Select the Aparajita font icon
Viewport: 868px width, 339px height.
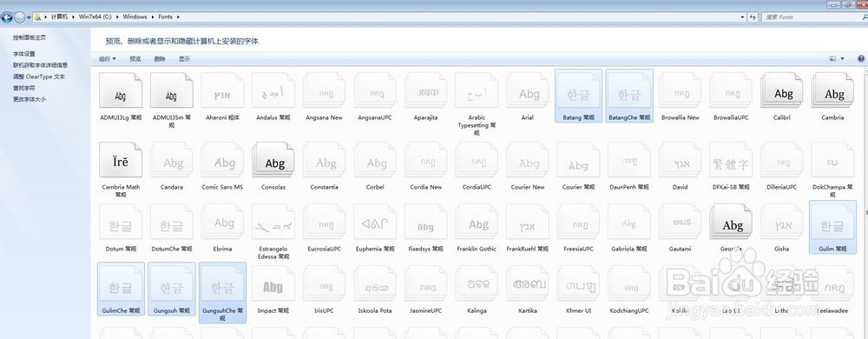point(426,91)
